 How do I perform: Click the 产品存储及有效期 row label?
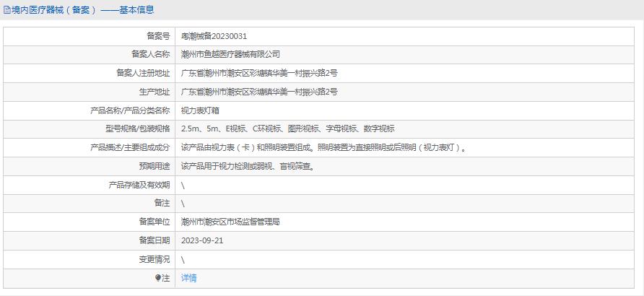coord(139,185)
